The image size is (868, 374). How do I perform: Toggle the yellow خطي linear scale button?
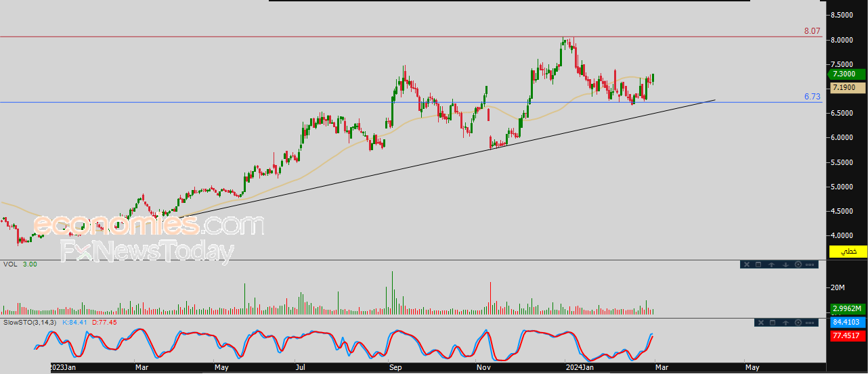pos(848,252)
